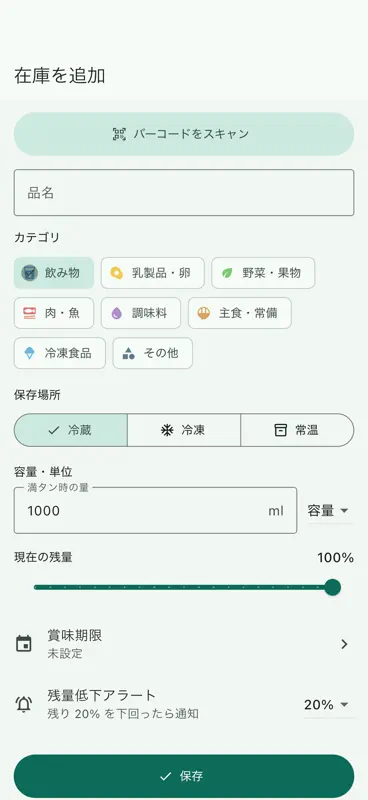
Task: Switch storage location to 冷凍
Action: click(x=184, y=430)
